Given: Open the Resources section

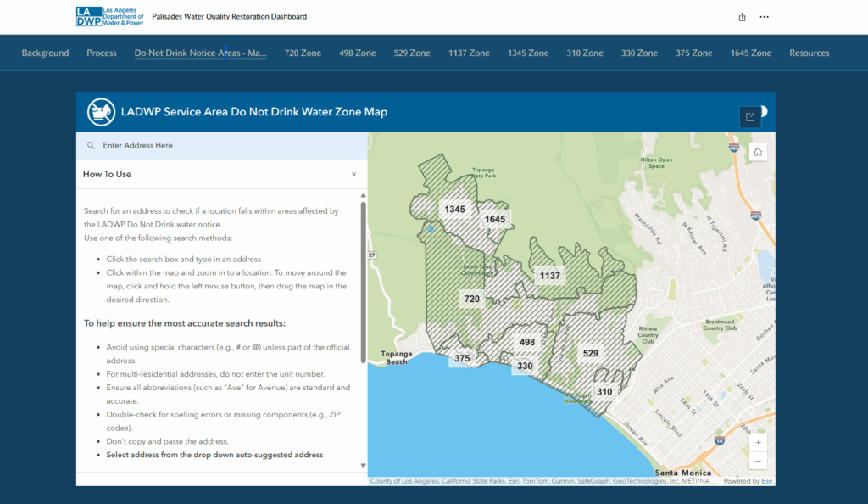Looking at the screenshot, I should [809, 53].
